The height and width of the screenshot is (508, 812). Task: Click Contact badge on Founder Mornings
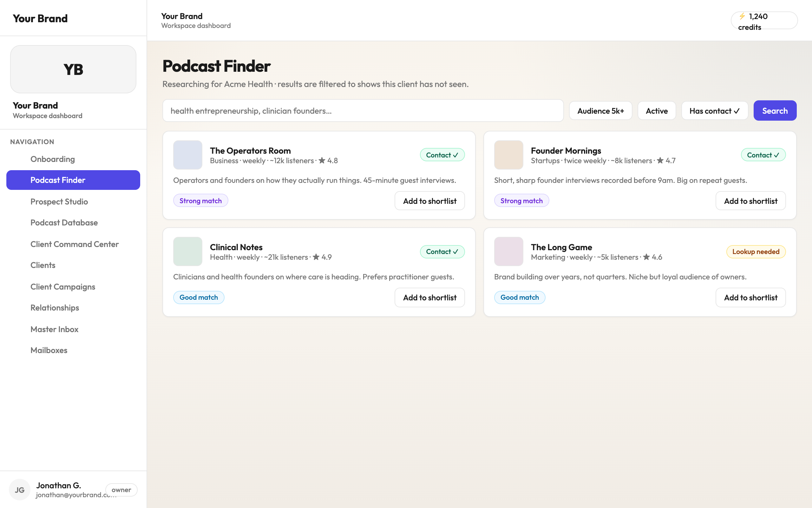pyautogui.click(x=763, y=155)
